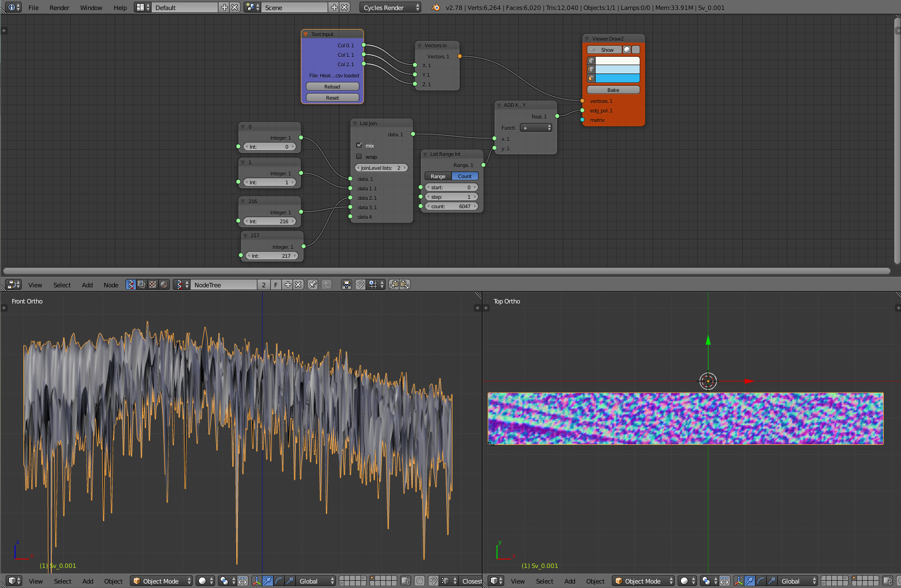The image size is (901, 588).
Task: Enable the wrap checkbox in List Join
Action: click(x=359, y=156)
